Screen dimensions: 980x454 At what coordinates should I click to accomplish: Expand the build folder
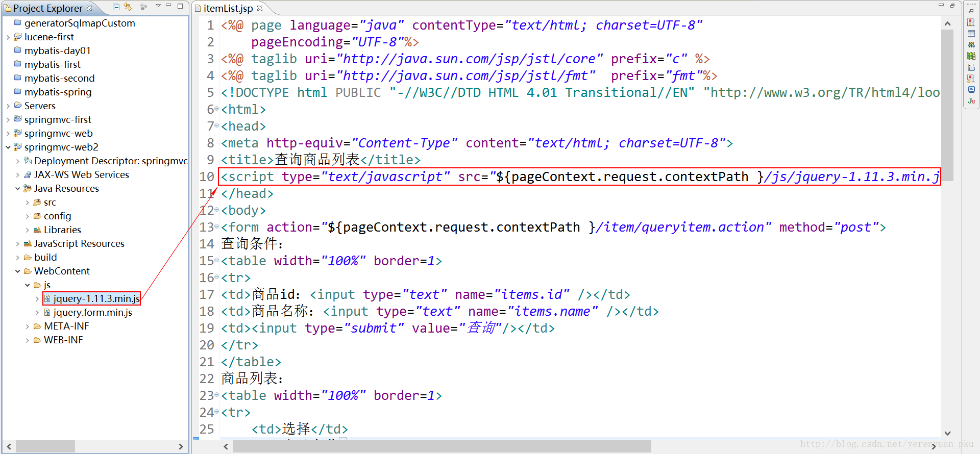click(17, 257)
